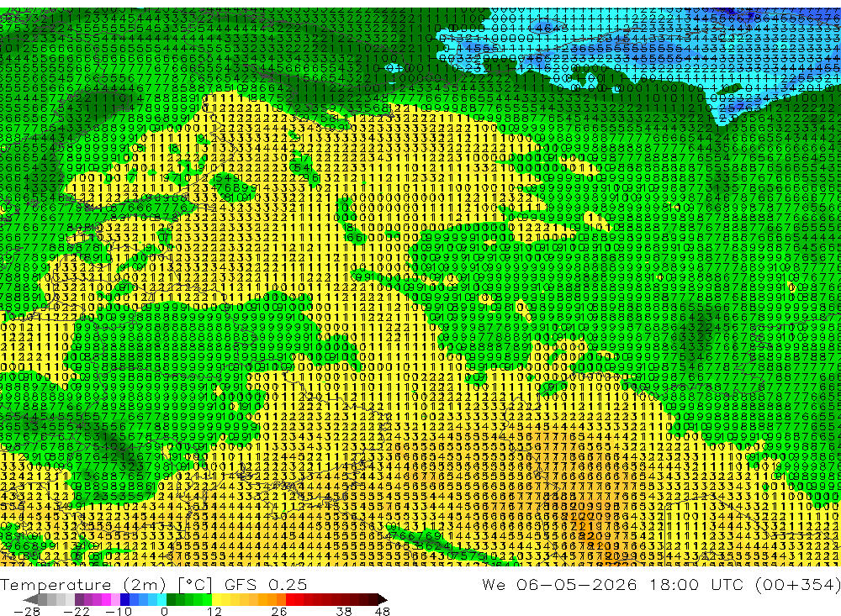
Task: Click the "-22" legend label
Action: tap(77, 612)
